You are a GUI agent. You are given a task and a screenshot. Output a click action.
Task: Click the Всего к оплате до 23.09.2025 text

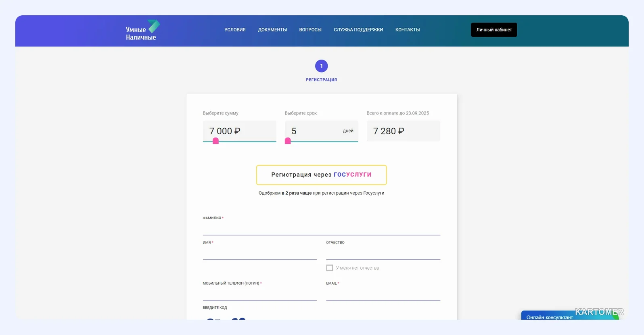397,113
